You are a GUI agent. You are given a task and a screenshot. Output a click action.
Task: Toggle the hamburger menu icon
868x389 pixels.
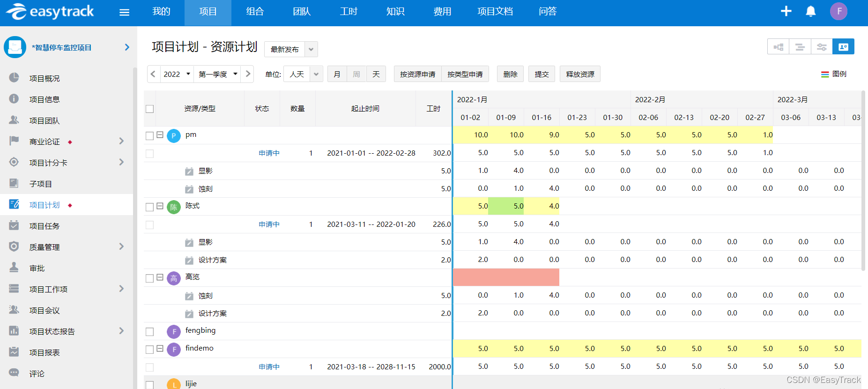(124, 12)
